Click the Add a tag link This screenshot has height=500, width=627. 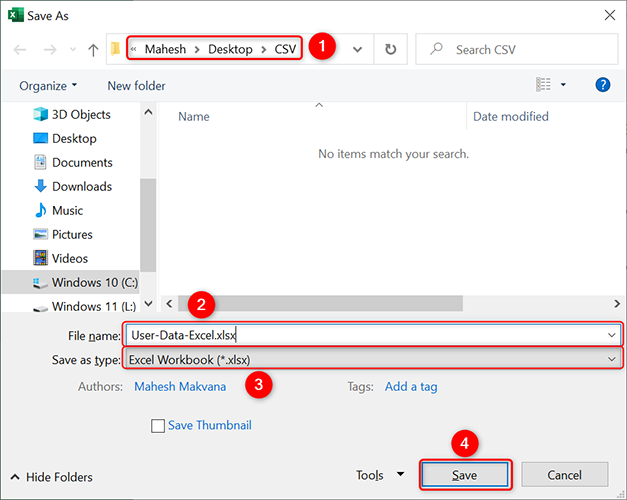(x=411, y=386)
